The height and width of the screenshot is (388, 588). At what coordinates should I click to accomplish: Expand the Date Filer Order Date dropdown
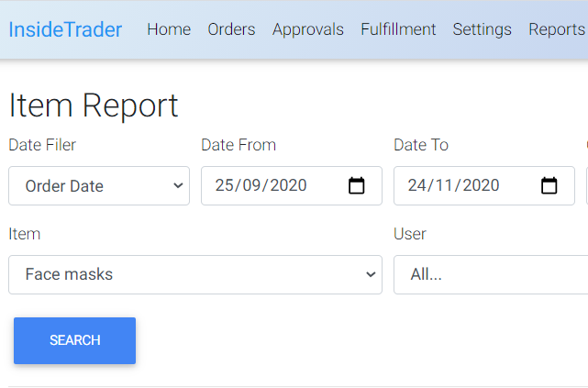coord(99,186)
